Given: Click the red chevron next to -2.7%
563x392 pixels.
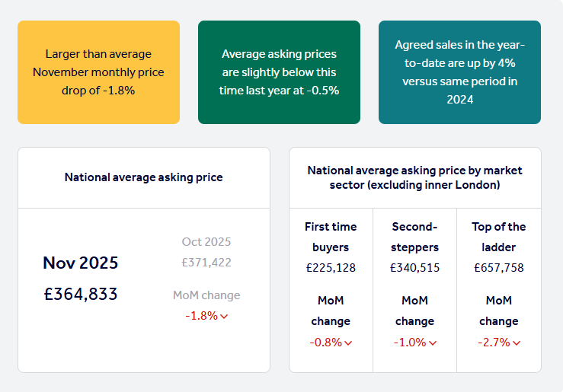Looking at the screenshot, I should 516,343.
